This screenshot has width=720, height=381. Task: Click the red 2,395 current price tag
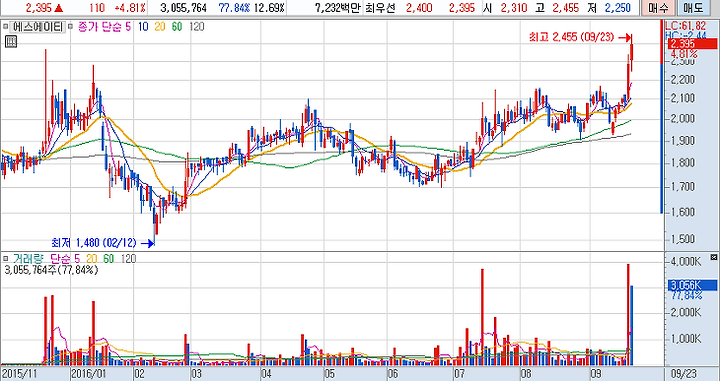point(693,44)
